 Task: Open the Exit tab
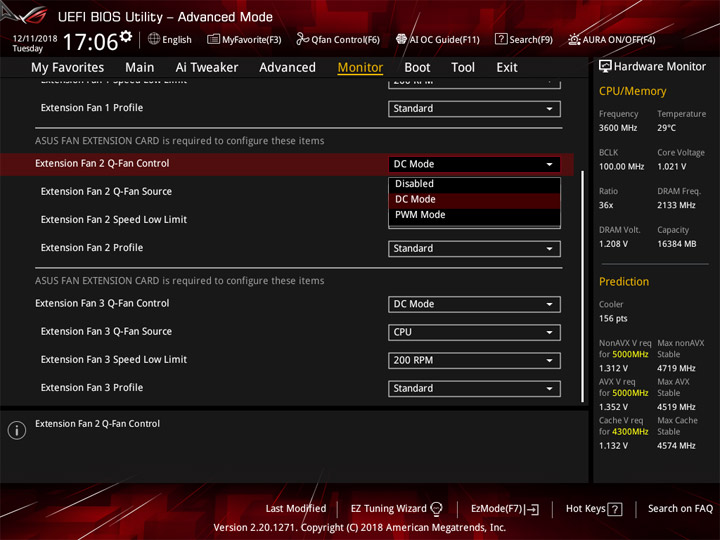(x=506, y=68)
